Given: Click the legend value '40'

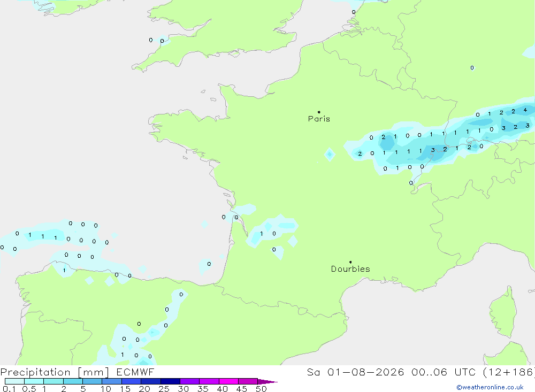Looking at the screenshot, I should 223,389.
